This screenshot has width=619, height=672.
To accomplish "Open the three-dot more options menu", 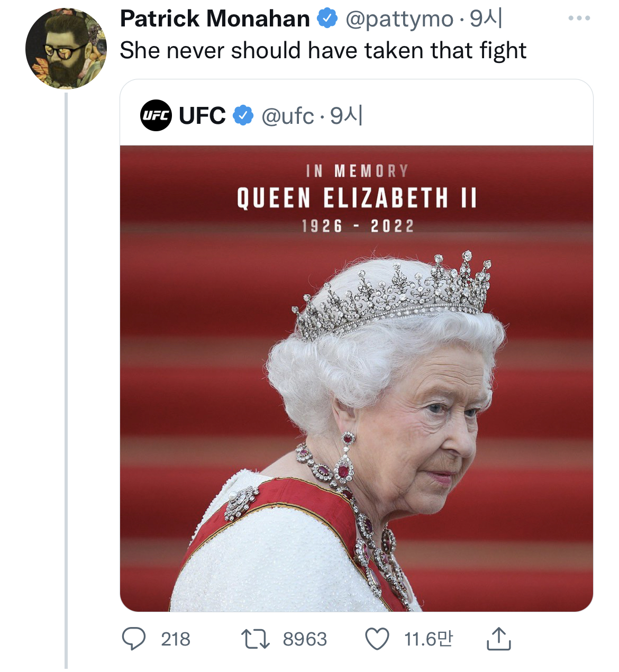I will coord(579,19).
